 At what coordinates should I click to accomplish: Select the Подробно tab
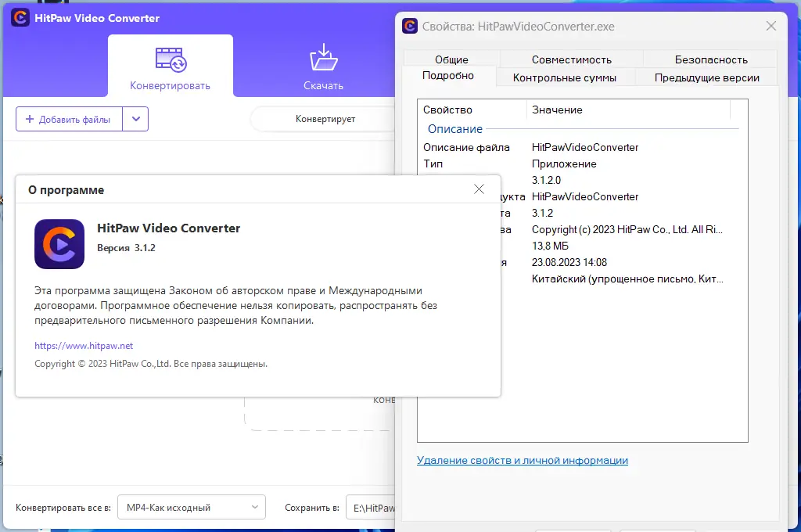(448, 76)
